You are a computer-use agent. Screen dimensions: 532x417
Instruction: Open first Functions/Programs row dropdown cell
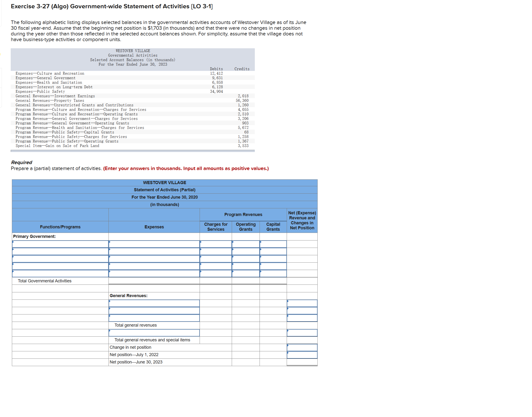(x=60, y=244)
